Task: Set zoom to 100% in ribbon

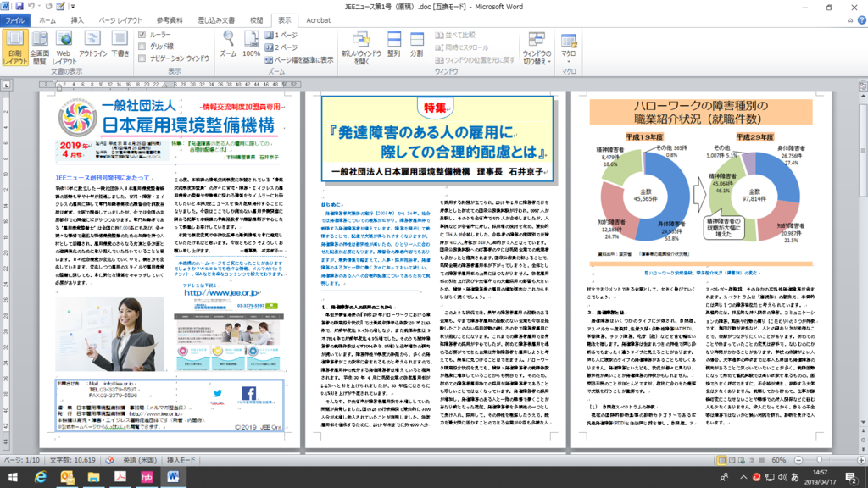Action: click(251, 44)
